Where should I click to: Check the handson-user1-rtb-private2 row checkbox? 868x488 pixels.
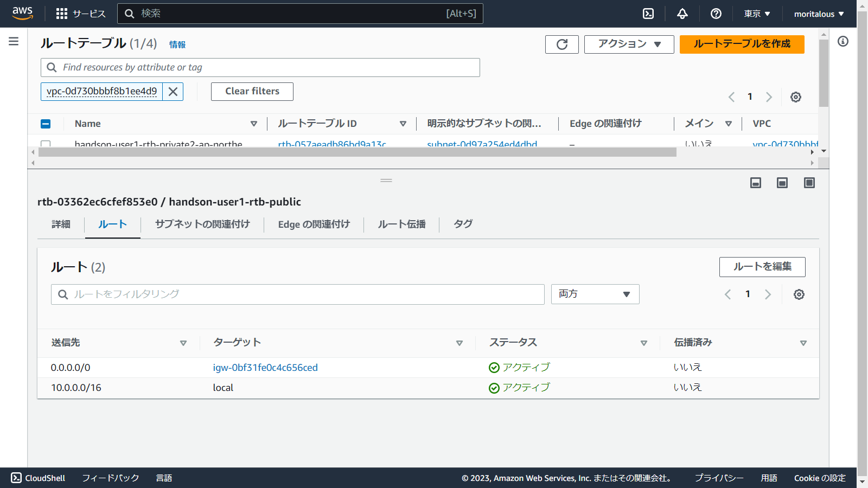coord(46,144)
